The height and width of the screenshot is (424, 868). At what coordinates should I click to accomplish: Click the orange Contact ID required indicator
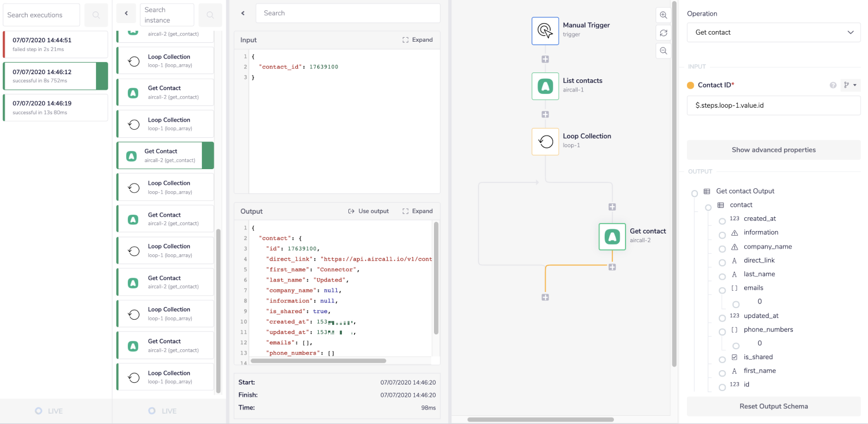[690, 85]
